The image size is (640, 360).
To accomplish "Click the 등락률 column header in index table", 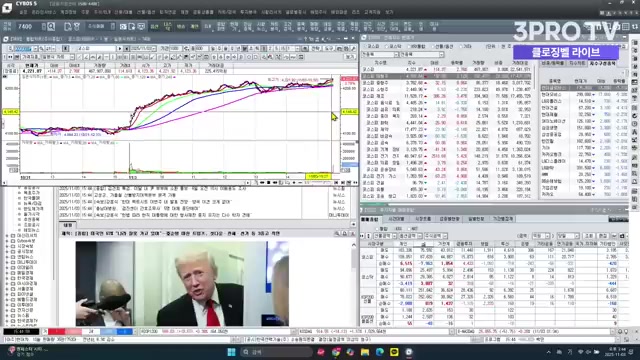I will [456, 63].
